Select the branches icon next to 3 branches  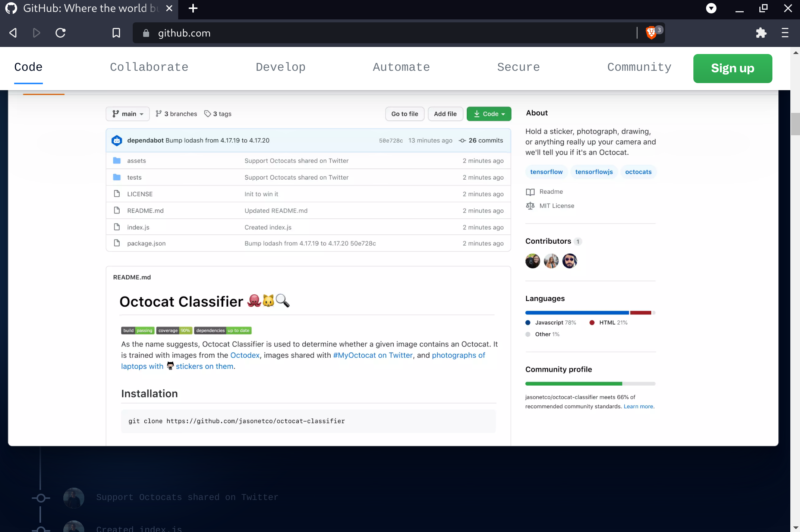click(159, 114)
